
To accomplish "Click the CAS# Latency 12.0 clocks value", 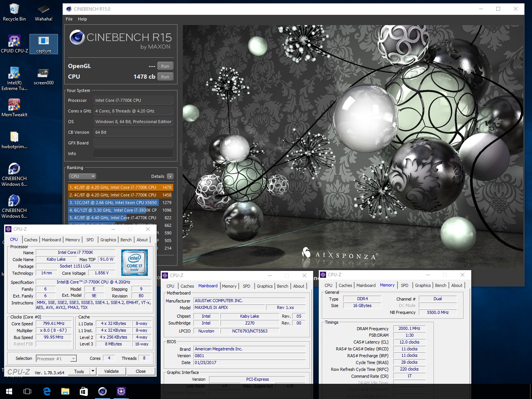I will (x=409, y=342).
